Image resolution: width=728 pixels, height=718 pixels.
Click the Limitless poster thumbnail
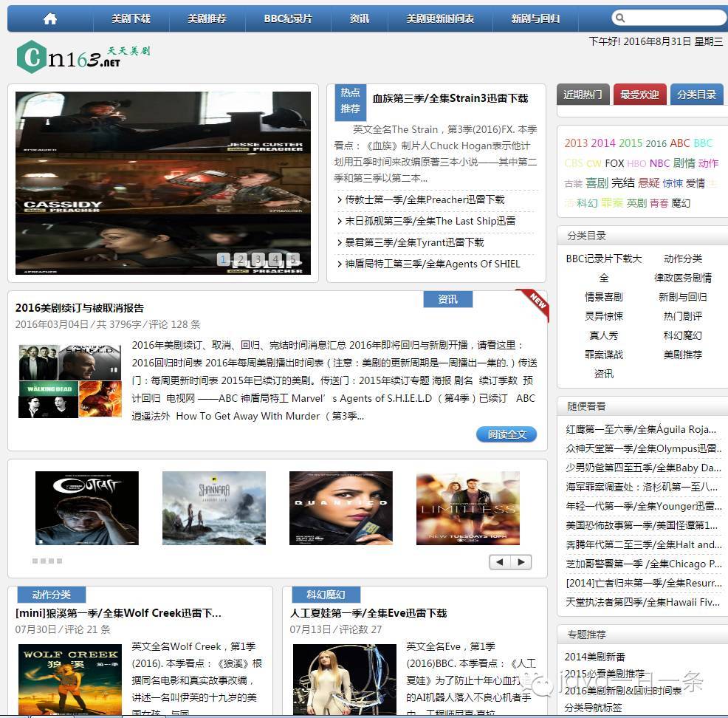467,507
